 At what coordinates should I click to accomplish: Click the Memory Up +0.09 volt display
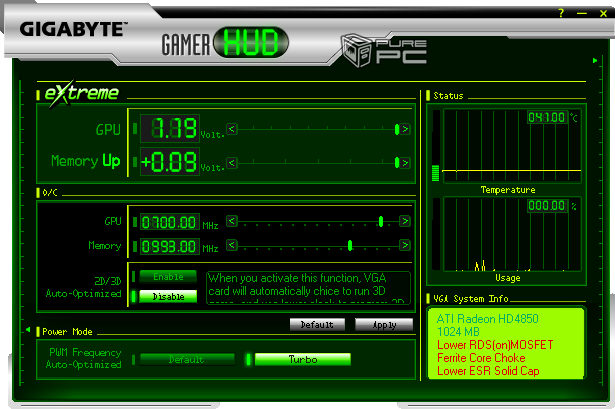pyautogui.click(x=170, y=162)
